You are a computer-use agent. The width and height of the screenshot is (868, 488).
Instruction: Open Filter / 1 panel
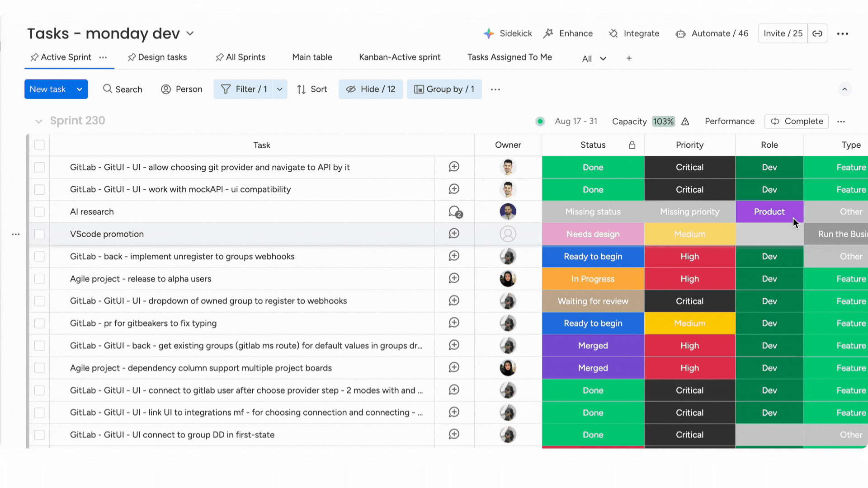[x=244, y=89]
